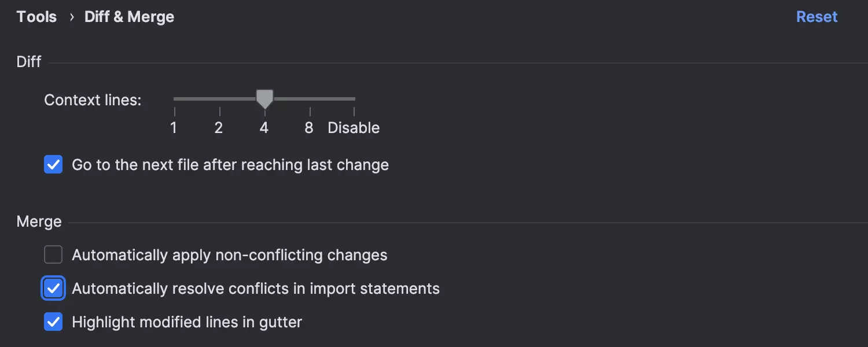The image size is (868, 347).
Task: Click the breadcrumb chevron separator after Tools
Action: 72,17
